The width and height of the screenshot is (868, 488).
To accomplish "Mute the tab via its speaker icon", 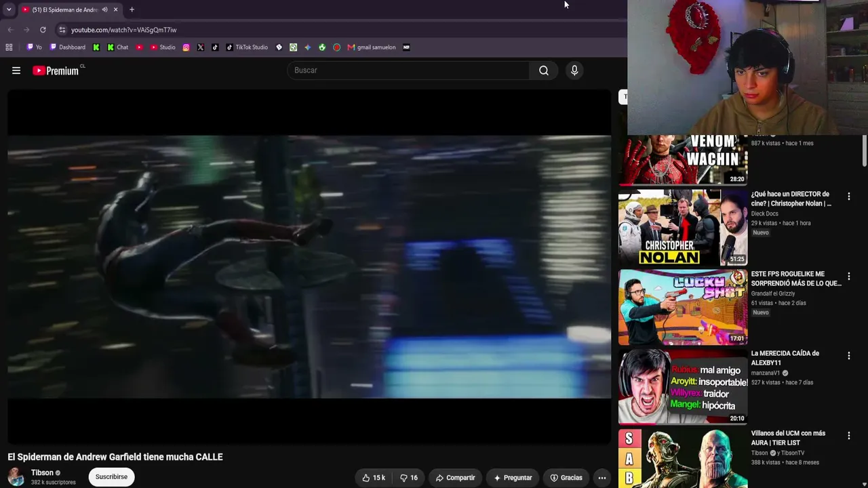I will tap(104, 9).
